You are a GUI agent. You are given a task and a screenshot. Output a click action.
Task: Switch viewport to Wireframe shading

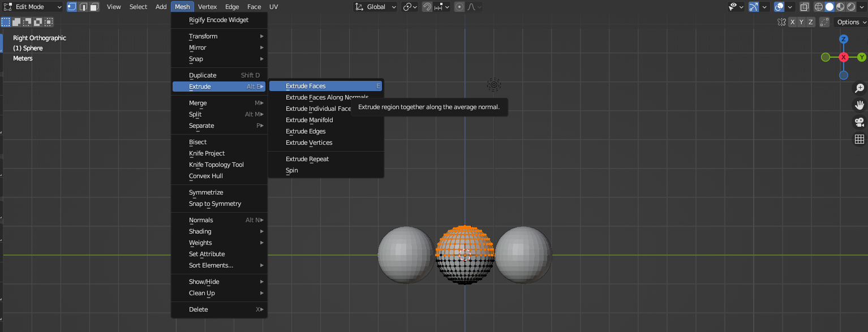click(819, 6)
